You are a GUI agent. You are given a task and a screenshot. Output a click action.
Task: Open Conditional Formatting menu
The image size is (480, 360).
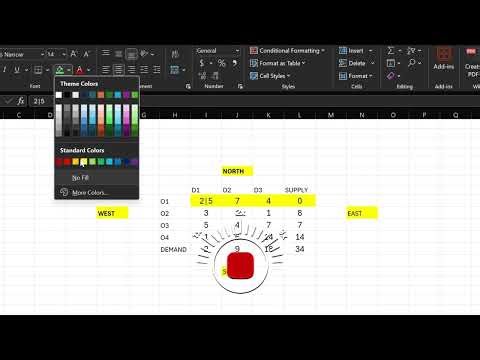click(x=287, y=51)
